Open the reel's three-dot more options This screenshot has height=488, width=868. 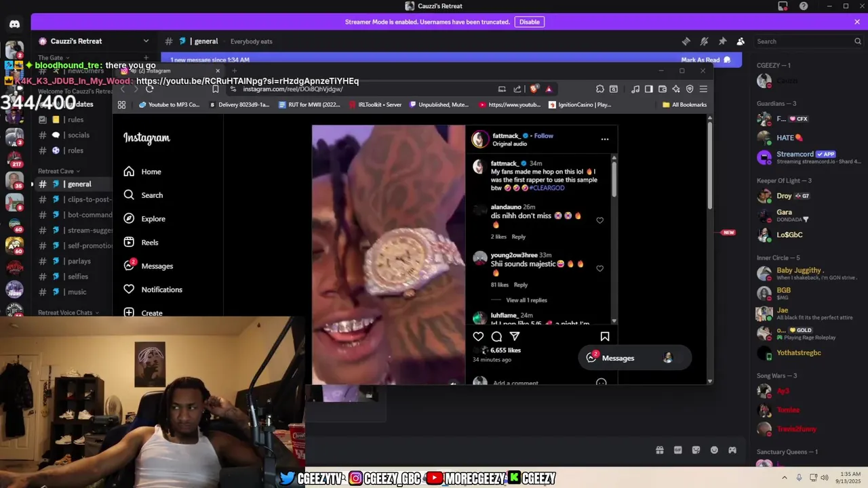pyautogui.click(x=604, y=139)
